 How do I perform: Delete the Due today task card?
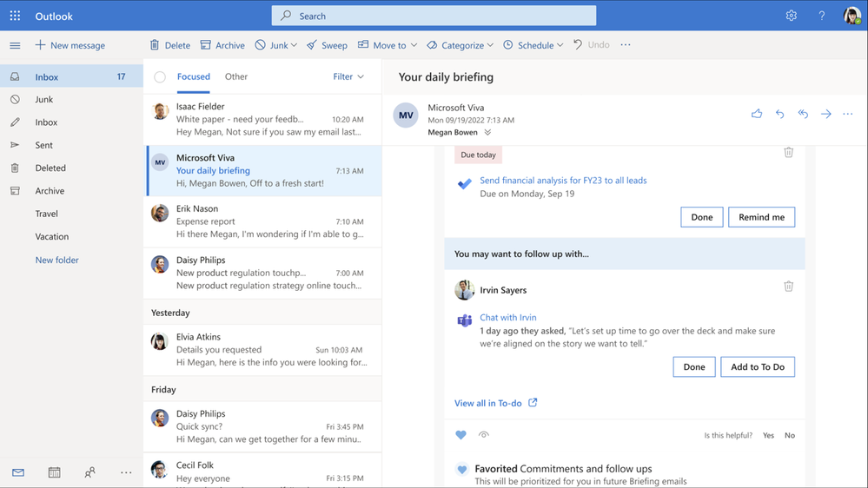(x=789, y=152)
